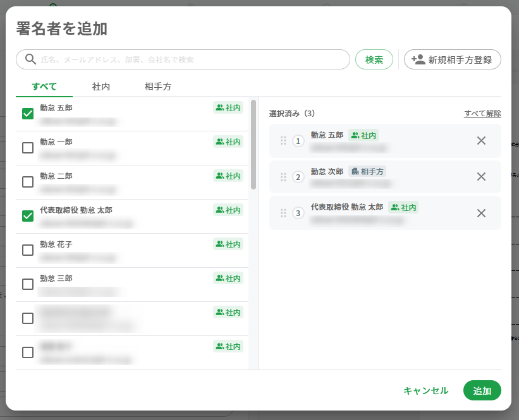Check the 勤怠 三郎 checkbox
The image size is (519, 420).
(x=27, y=284)
